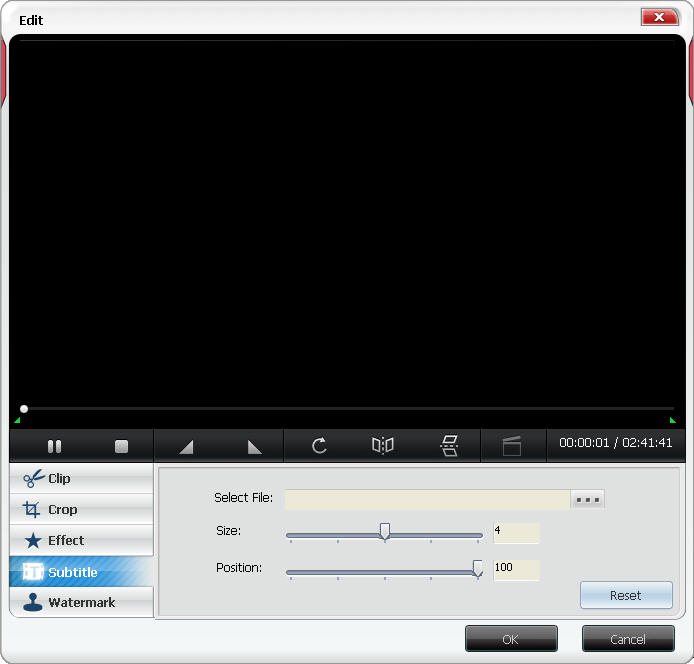Viewport: 694px width, 664px height.
Task: Flip video vertically icon
Action: [449, 445]
